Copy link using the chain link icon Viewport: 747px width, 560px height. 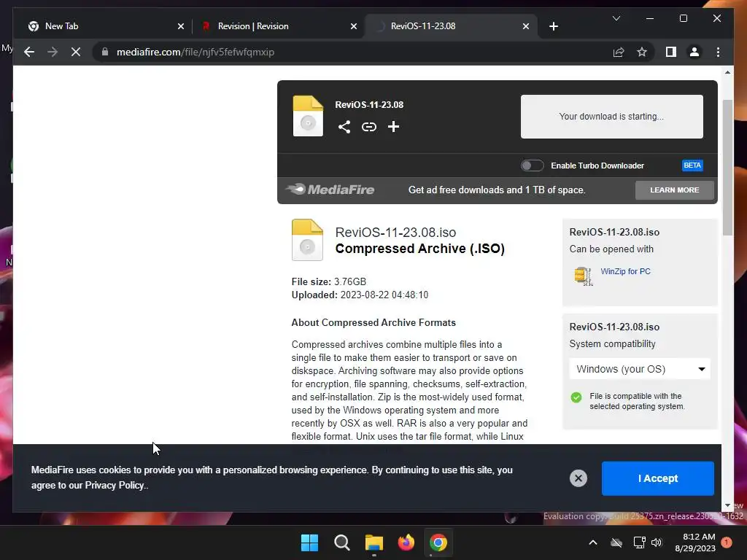[368, 127]
